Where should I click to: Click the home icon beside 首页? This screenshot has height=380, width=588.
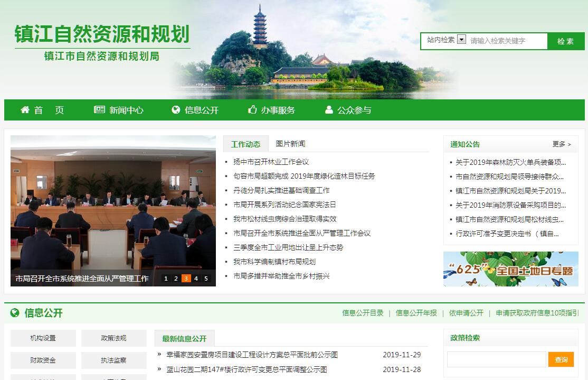[25, 109]
